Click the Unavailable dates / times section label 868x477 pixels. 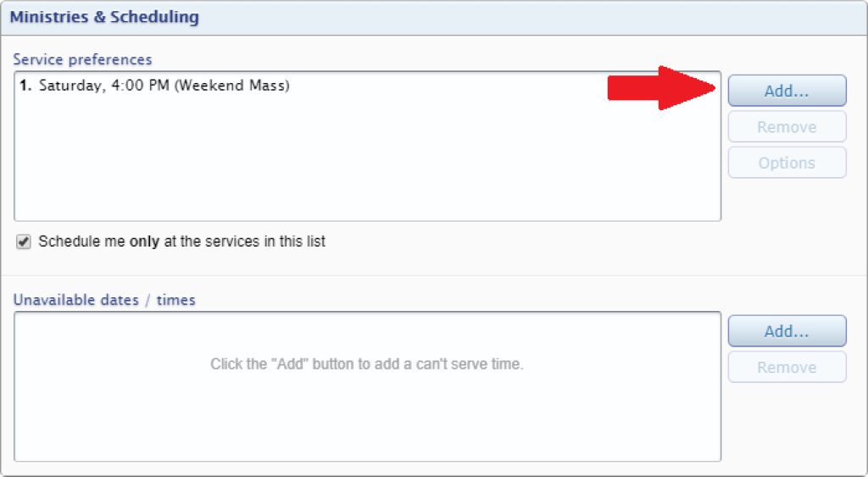pyautogui.click(x=104, y=300)
